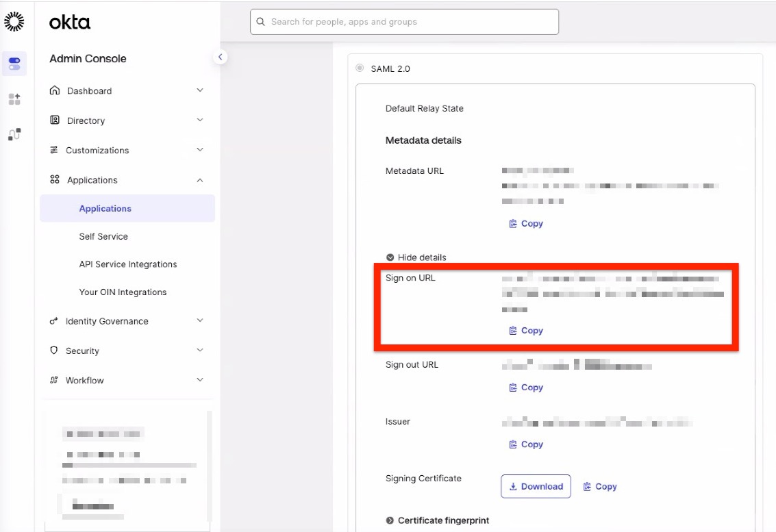
Task: Click the Customizations sliders icon
Action: (54, 149)
